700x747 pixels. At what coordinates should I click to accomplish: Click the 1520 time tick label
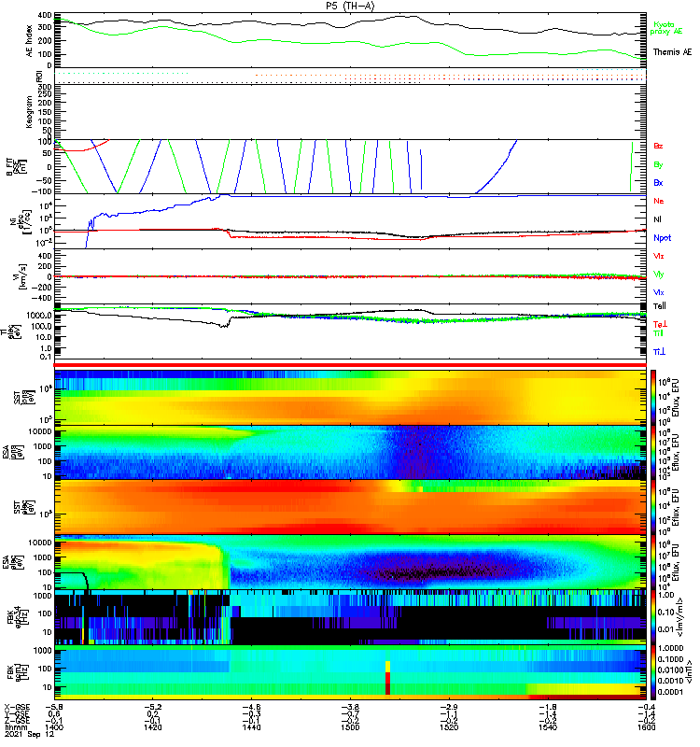pyautogui.click(x=449, y=727)
